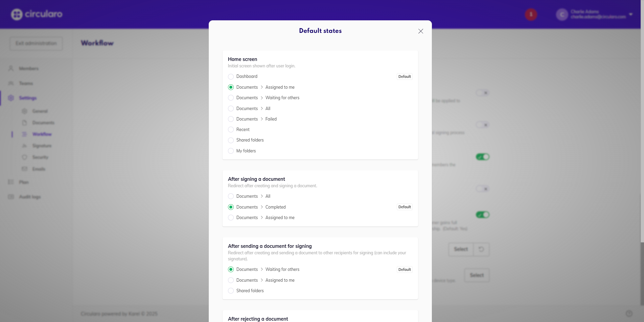Click the Circularo logo icon

pyautogui.click(x=17, y=14)
